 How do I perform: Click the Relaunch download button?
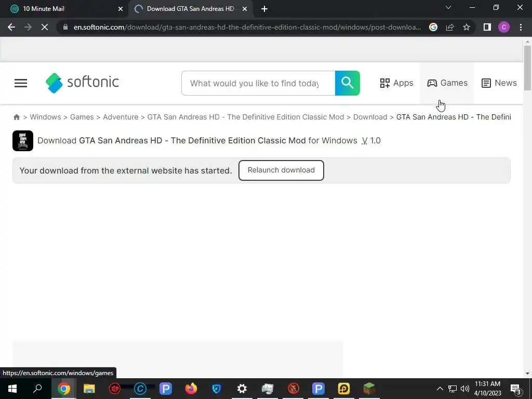coord(281,170)
